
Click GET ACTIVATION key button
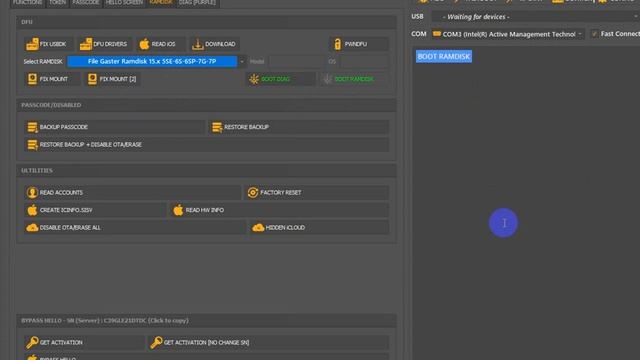[84, 342]
